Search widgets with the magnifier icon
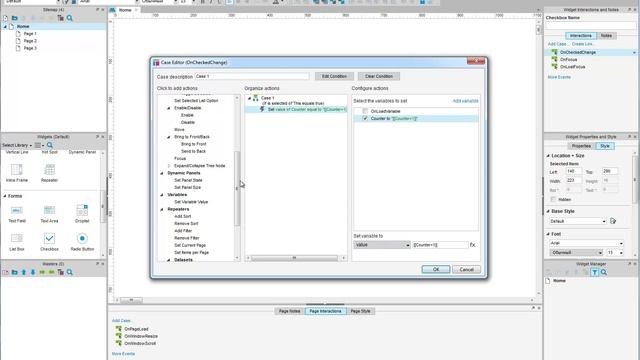 pyautogui.click(x=50, y=145)
